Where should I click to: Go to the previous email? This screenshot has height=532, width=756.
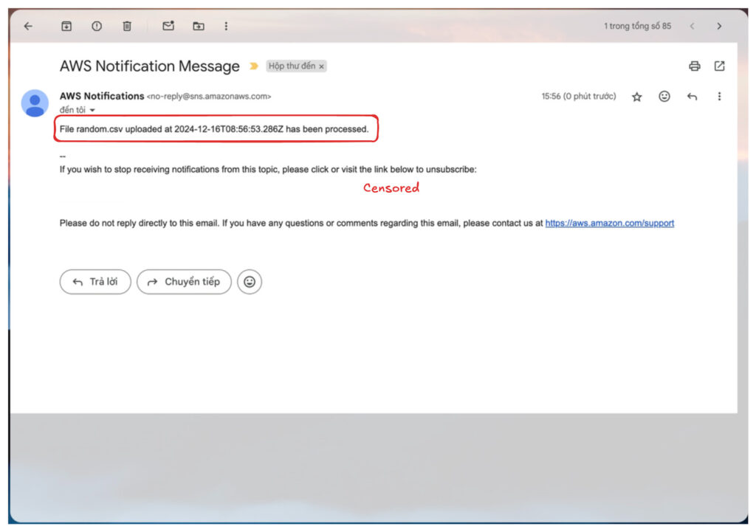pyautogui.click(x=693, y=26)
